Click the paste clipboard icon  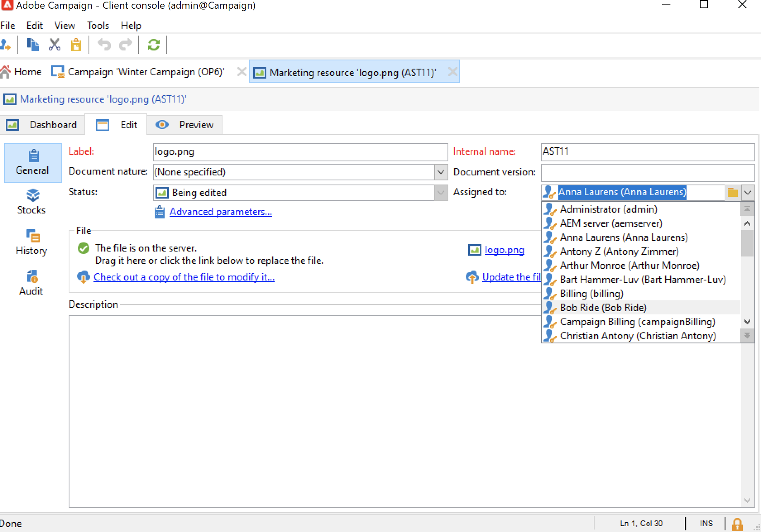(76, 45)
